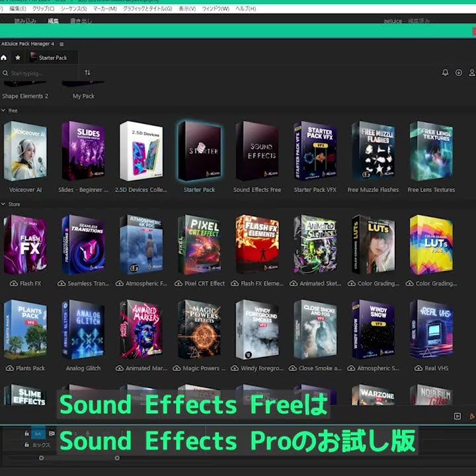
Task: Download Flash FX Elements via cloud icon
Action: (235, 284)
